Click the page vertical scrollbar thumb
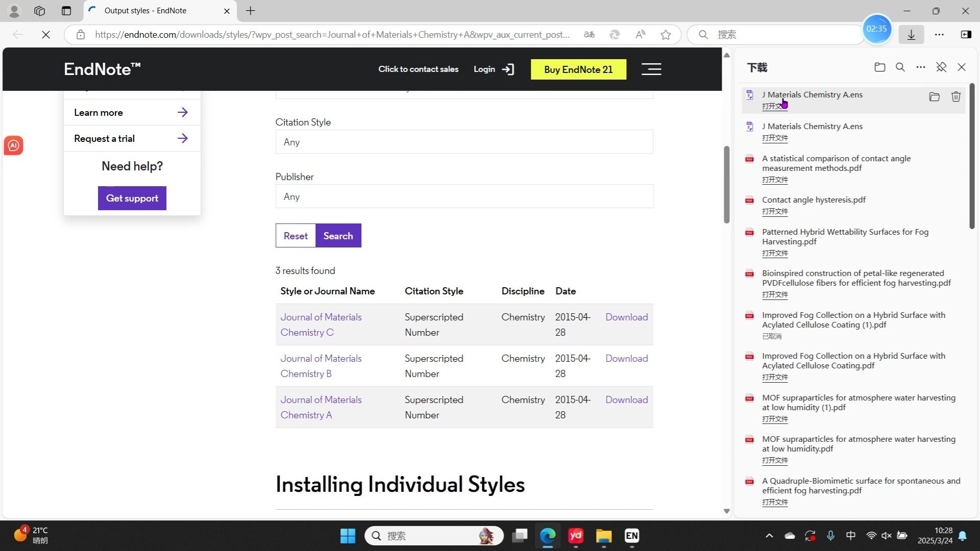The image size is (980, 551). (x=726, y=184)
